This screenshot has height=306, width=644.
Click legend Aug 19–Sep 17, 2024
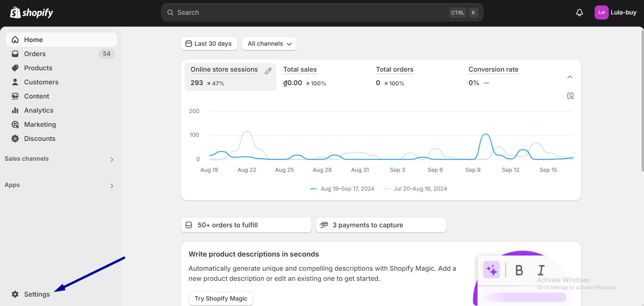[342, 189]
